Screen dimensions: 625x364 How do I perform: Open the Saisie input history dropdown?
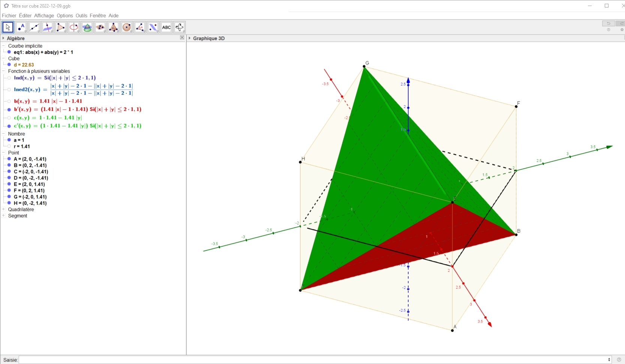click(x=609, y=360)
